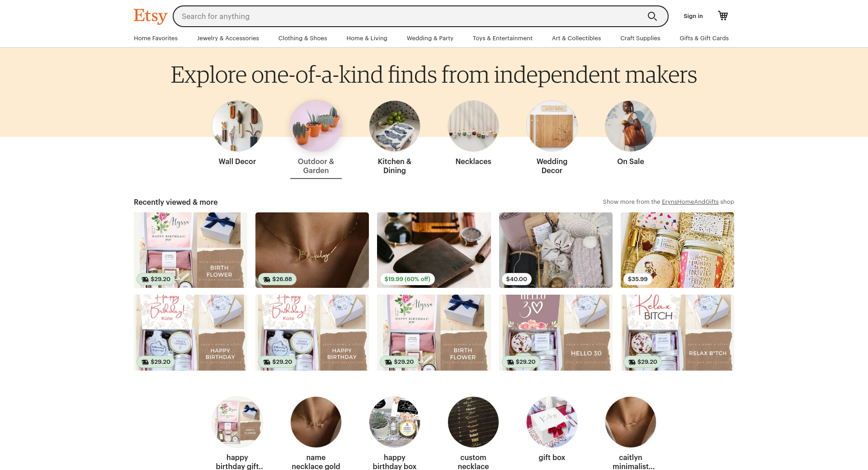This screenshot has width=868, height=470.
Task: Go to the Etsy logo homepage
Action: tap(151, 16)
